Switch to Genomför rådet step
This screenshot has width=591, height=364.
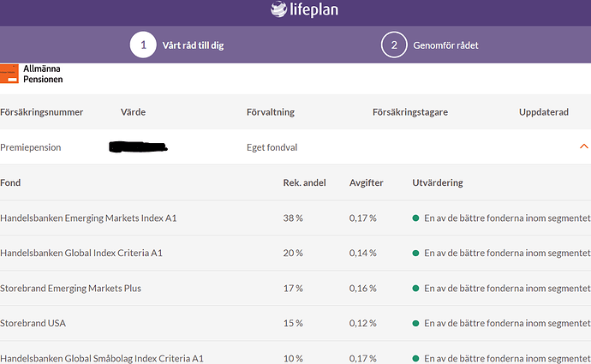click(x=446, y=45)
